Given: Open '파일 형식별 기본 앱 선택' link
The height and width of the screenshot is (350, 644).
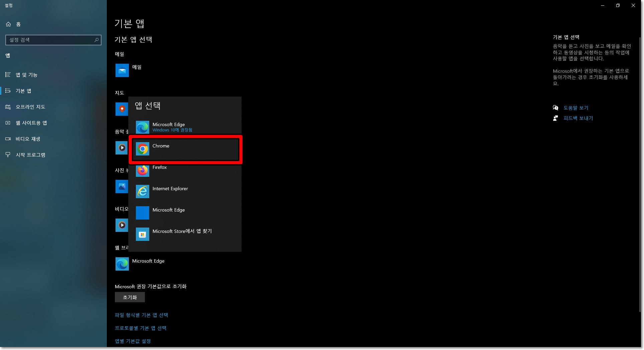Looking at the screenshot, I should click(x=141, y=315).
